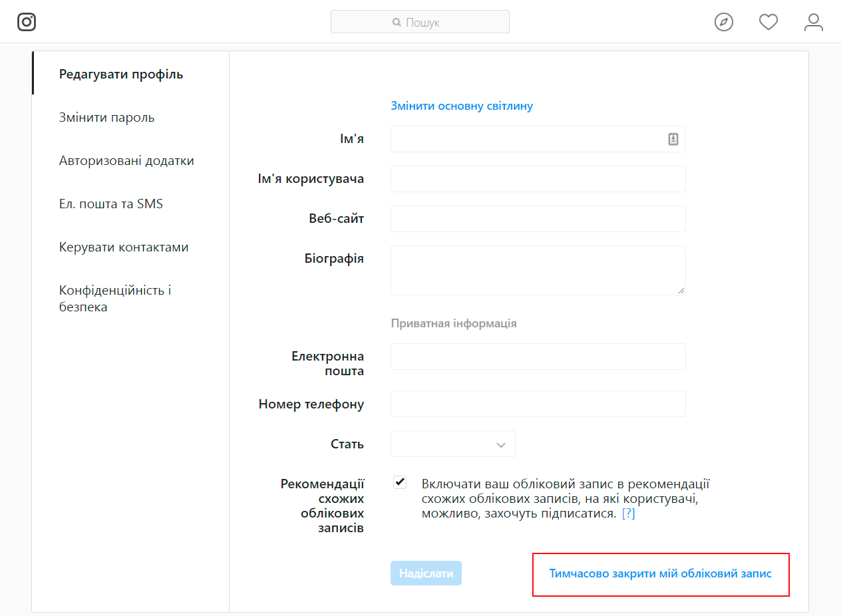Go to Авторизовані додатки

coord(126,161)
